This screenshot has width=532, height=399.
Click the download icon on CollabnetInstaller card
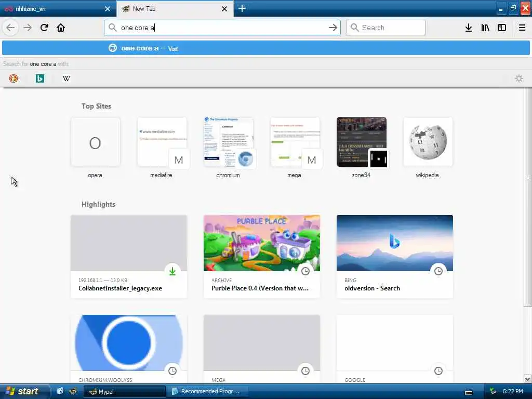pyautogui.click(x=172, y=271)
